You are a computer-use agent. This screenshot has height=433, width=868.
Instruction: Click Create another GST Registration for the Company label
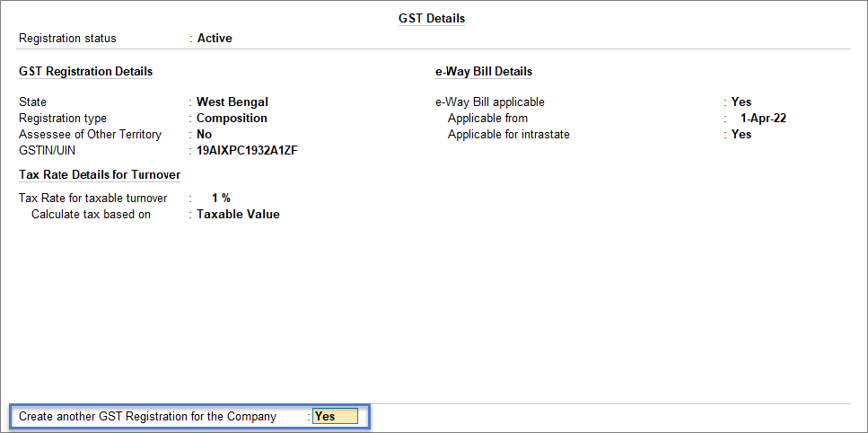point(148,417)
